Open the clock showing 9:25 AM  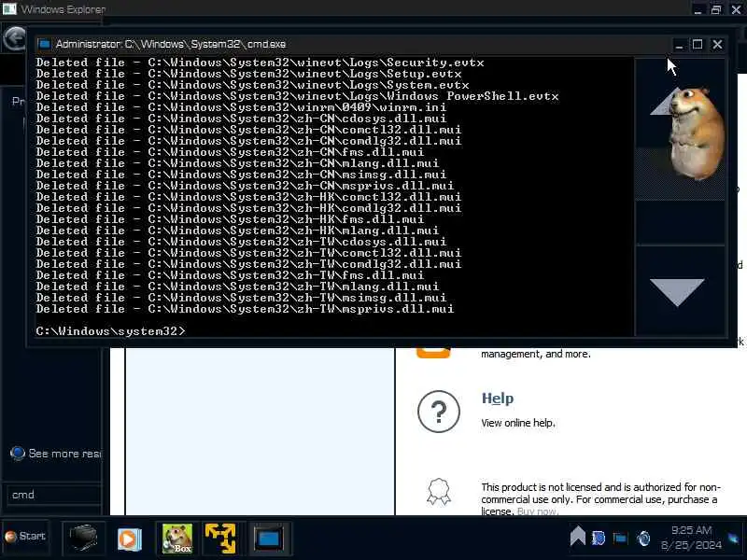[691, 538]
